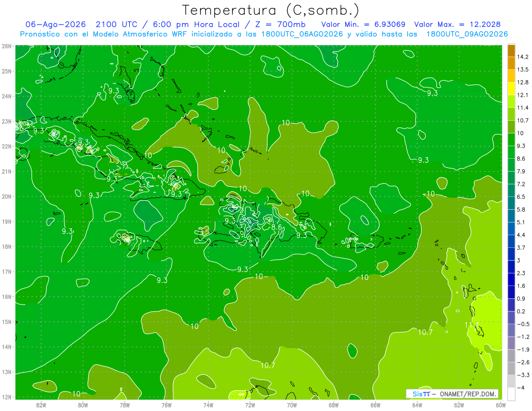Click the 66W longitude axis label

376,405
